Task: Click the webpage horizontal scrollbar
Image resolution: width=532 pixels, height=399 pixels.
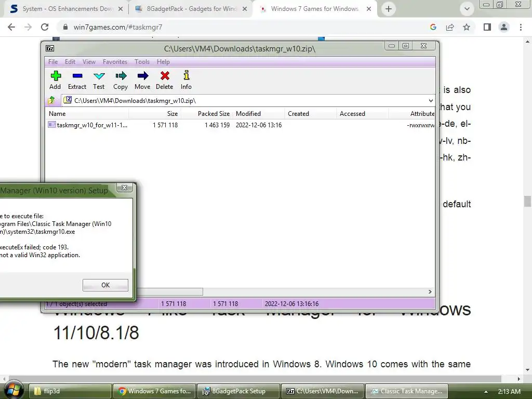Action: pyautogui.click(x=255, y=378)
